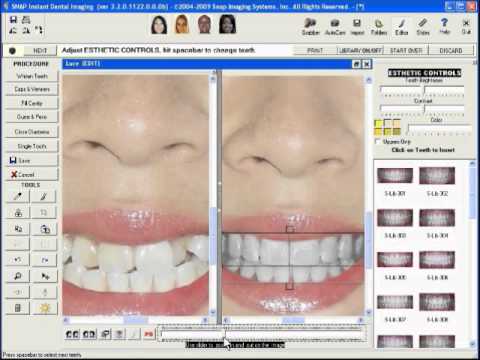
Task: Open the Folders icon
Action: (379, 27)
